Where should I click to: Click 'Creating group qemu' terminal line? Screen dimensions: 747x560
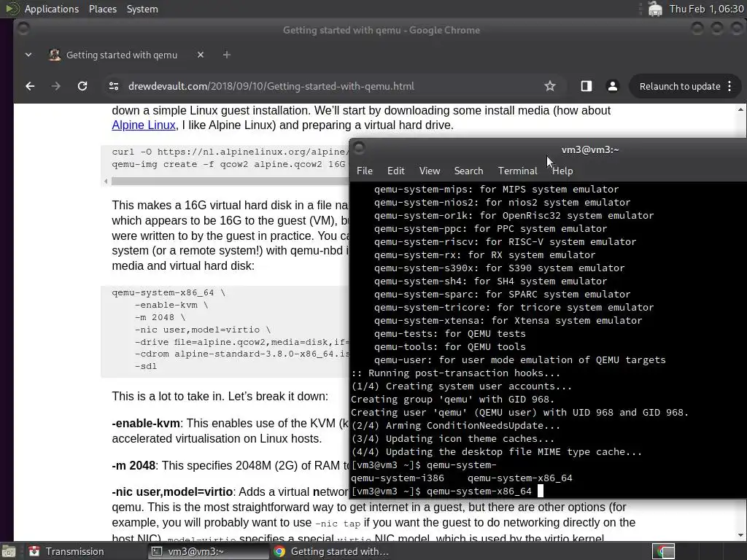452,399
